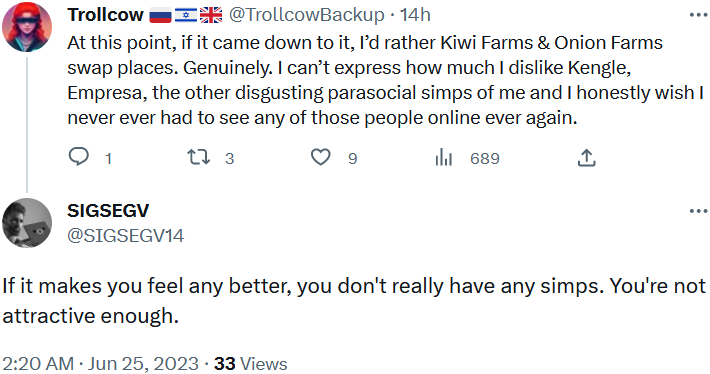
Task: Open Trollcow's red-haired profile avatar
Action: (27, 27)
